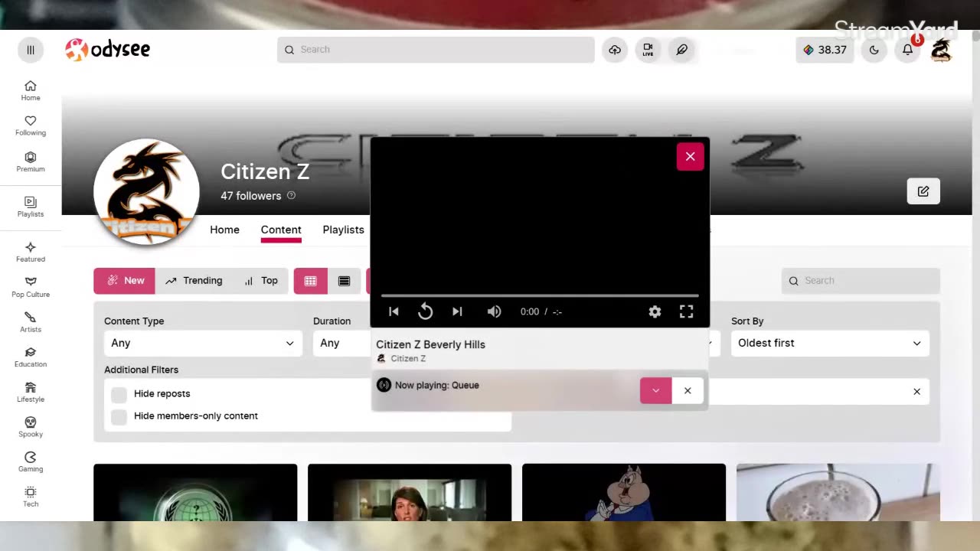Open the Sort By Oldest first dropdown
980x551 pixels.
830,343
